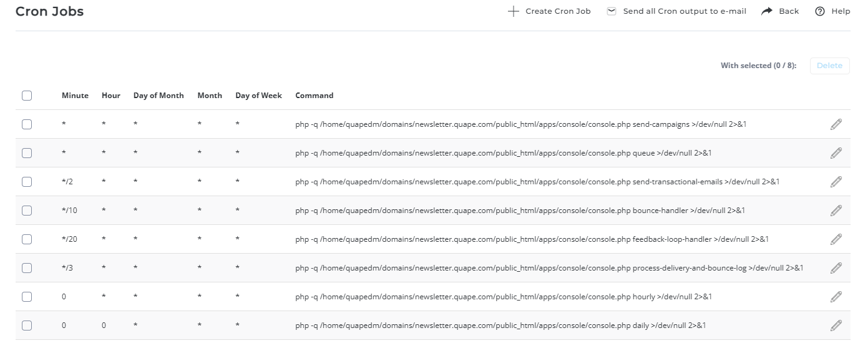Check the box for the */10 bounce-handler row

tap(27, 211)
